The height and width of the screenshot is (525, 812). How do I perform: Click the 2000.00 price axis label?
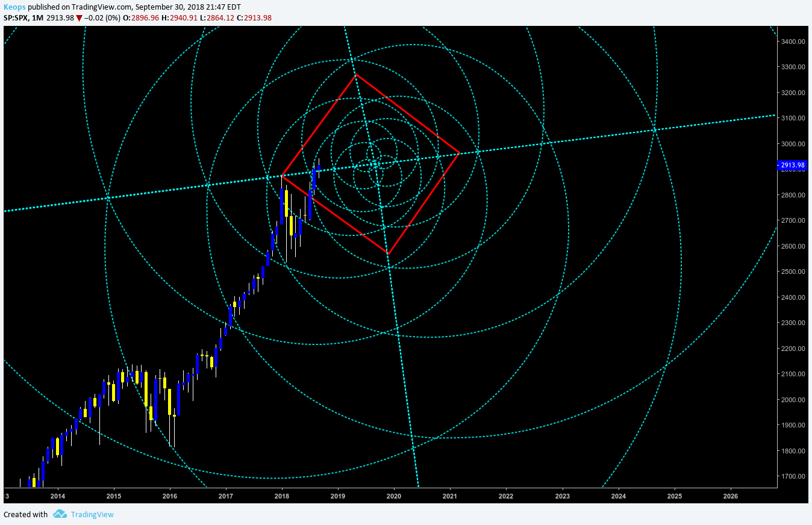[793, 400]
